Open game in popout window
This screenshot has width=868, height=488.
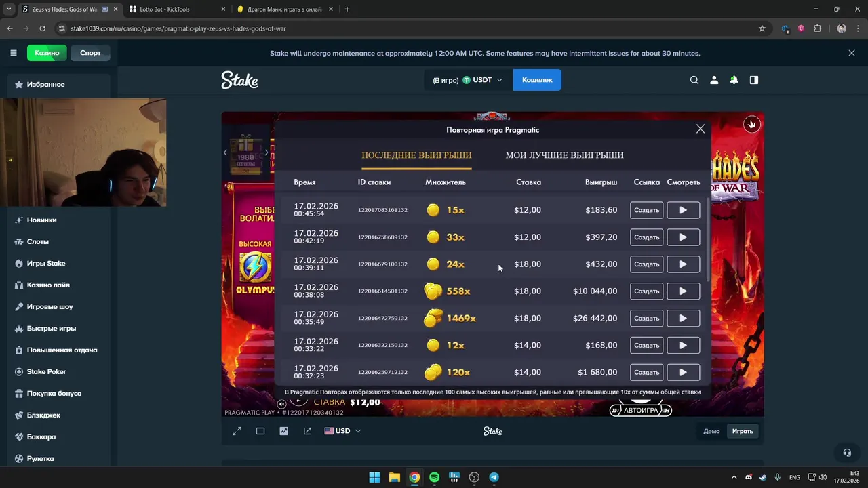307,431
